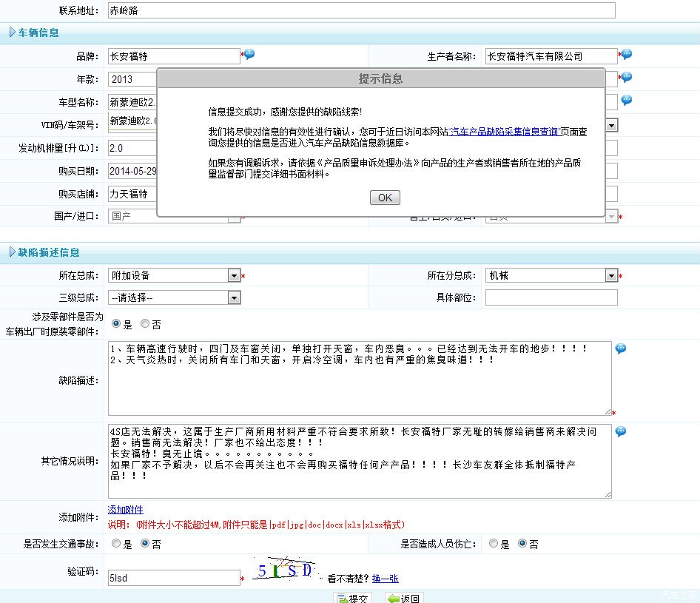Click the 添加附件 link
The width and height of the screenshot is (700, 603).
[126, 509]
